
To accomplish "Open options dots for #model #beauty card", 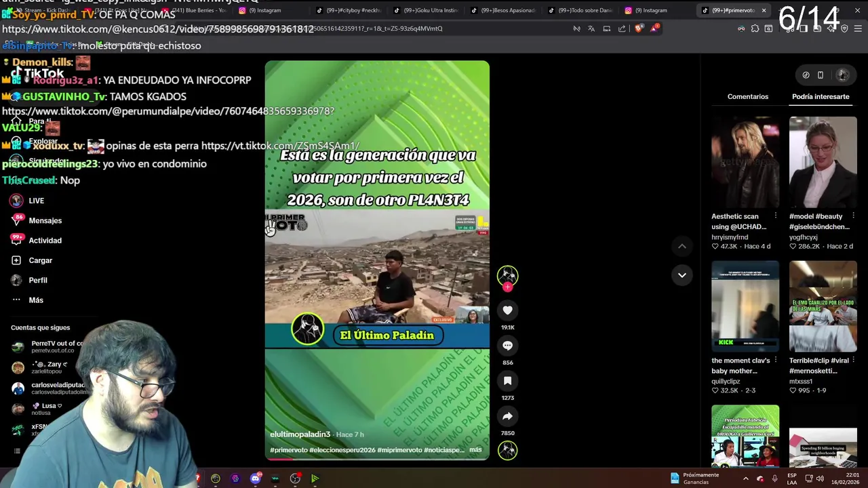I will click(x=853, y=216).
